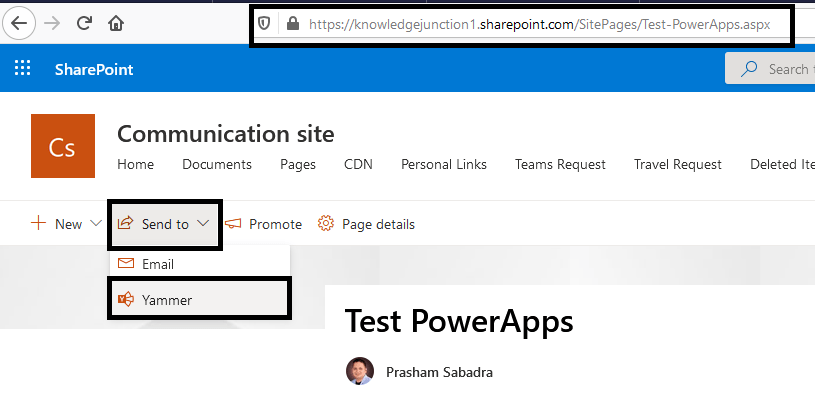The image size is (815, 400).
Task: Click the Test PowerApps page title
Action: coord(459,321)
